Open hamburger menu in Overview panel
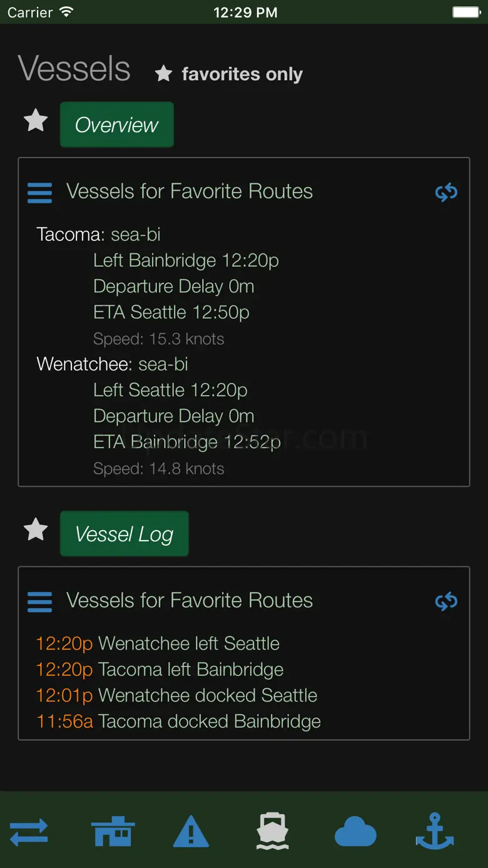 coord(40,192)
